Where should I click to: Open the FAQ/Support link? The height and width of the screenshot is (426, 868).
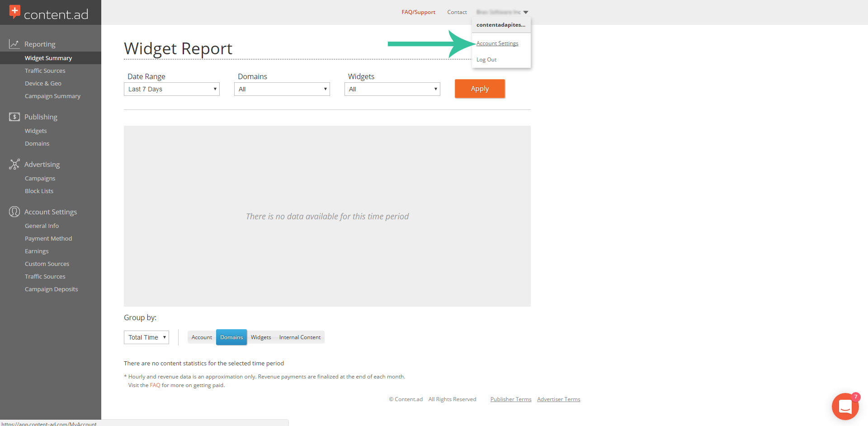click(419, 12)
